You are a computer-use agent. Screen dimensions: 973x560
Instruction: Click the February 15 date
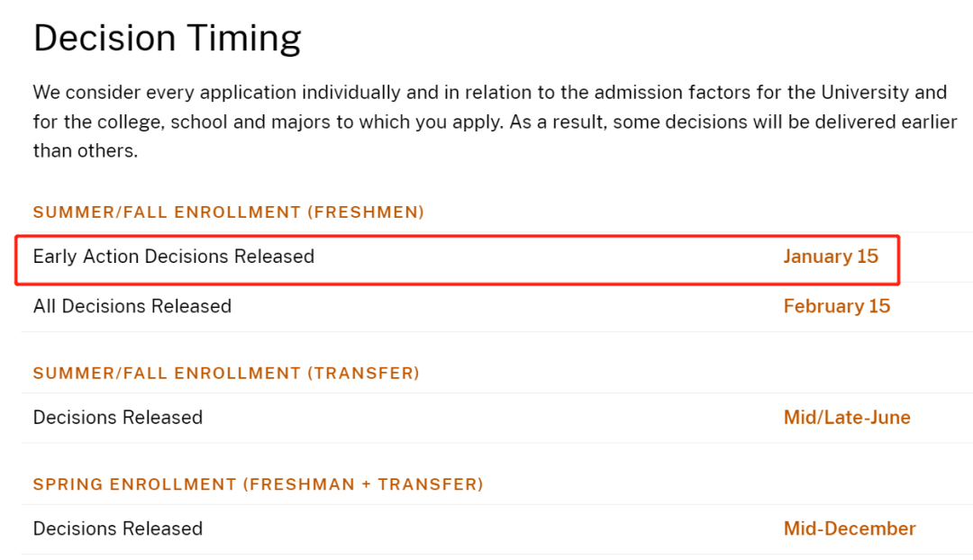pyautogui.click(x=836, y=306)
